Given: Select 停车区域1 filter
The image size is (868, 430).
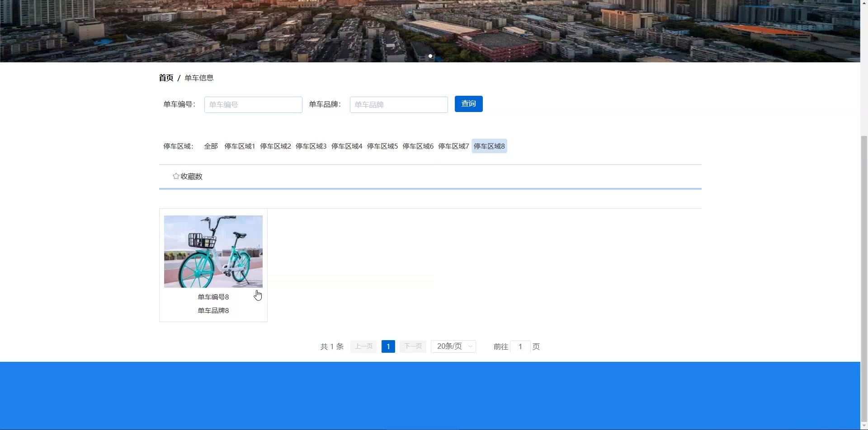Looking at the screenshot, I should pos(240,146).
